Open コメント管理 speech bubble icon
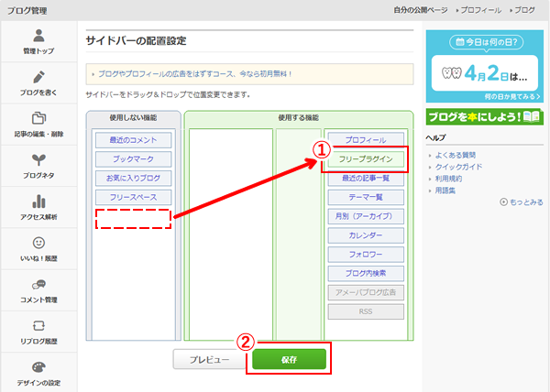This screenshot has height=392, width=550. point(38,285)
